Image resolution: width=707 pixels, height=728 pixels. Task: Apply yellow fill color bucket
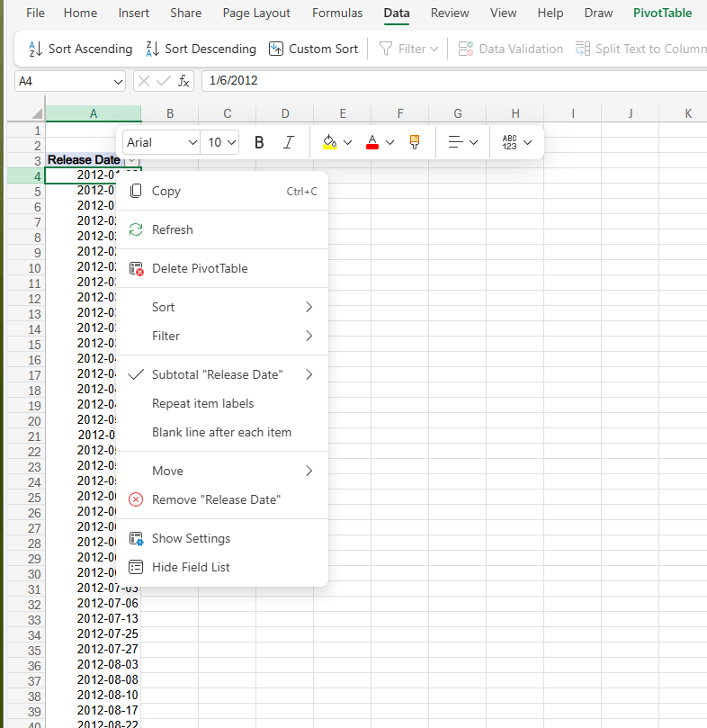329,142
